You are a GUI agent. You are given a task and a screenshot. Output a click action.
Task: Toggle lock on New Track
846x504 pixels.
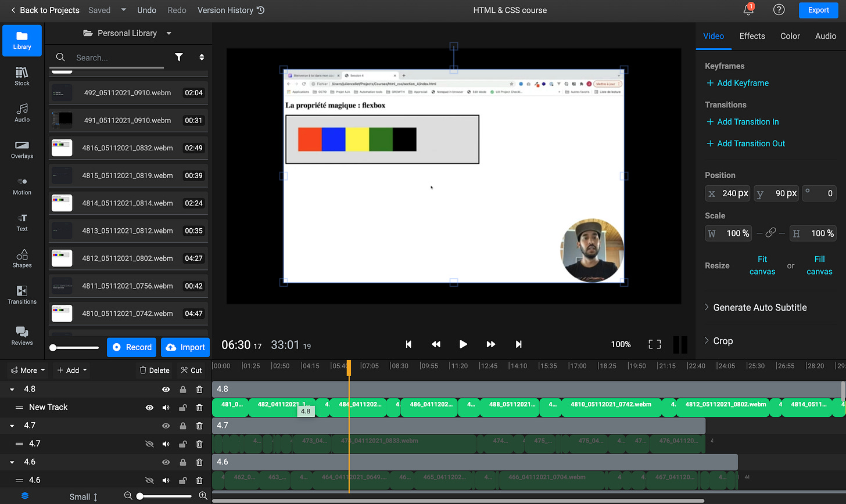pos(183,408)
